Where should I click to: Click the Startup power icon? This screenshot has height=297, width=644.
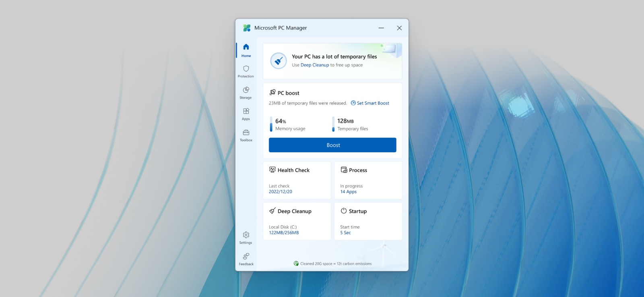[x=344, y=211]
